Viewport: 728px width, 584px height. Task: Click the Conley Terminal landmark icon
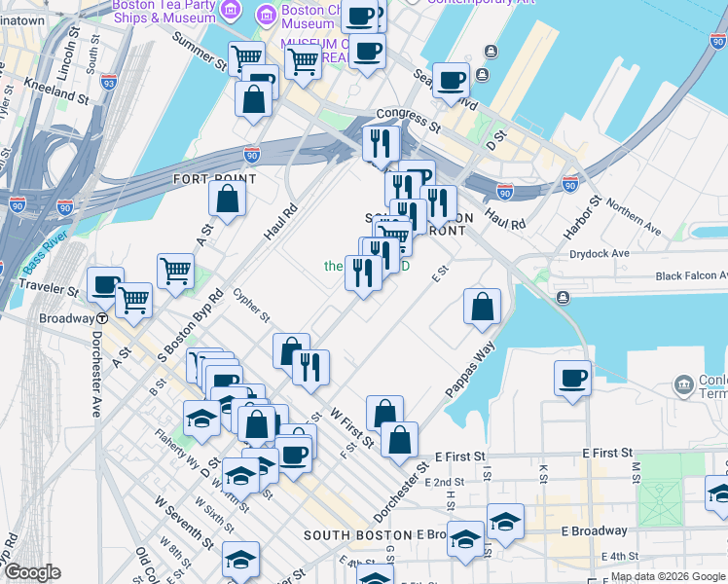tap(683, 384)
